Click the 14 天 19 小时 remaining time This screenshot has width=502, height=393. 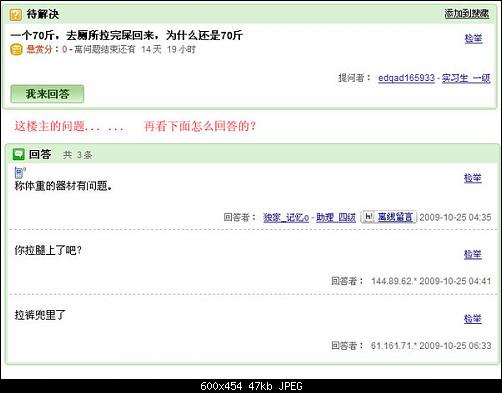(168, 49)
